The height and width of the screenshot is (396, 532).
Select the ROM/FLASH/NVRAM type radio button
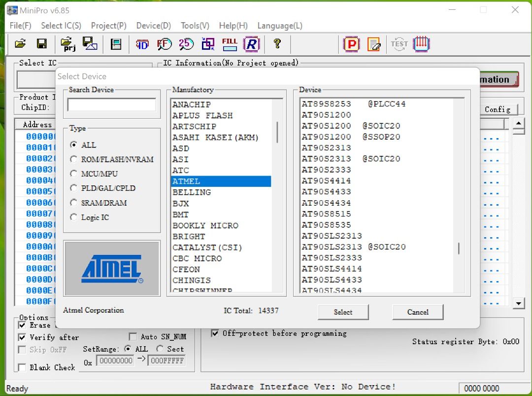(73, 159)
